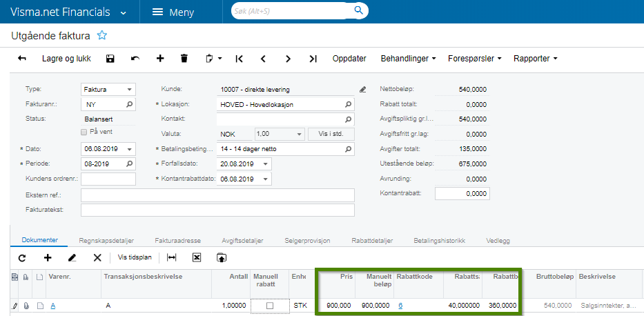This screenshot has width=644, height=316.
Task: Go to first record
Action: 240,59
